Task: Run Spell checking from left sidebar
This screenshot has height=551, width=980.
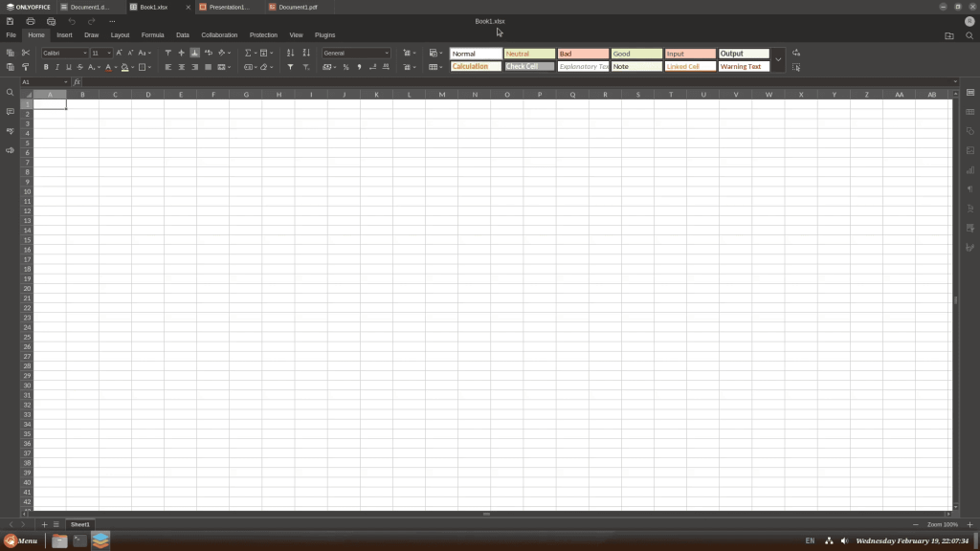Action: pos(10,131)
